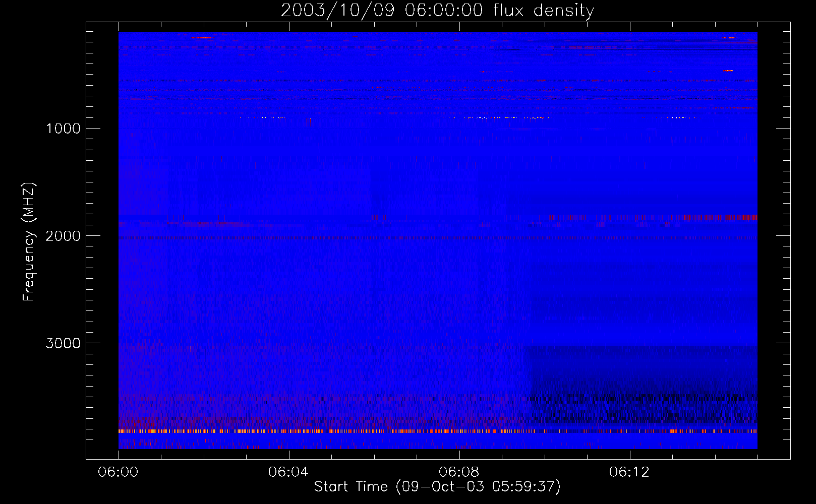
Task: Click the 06:08 time tick label
Action: point(459,472)
